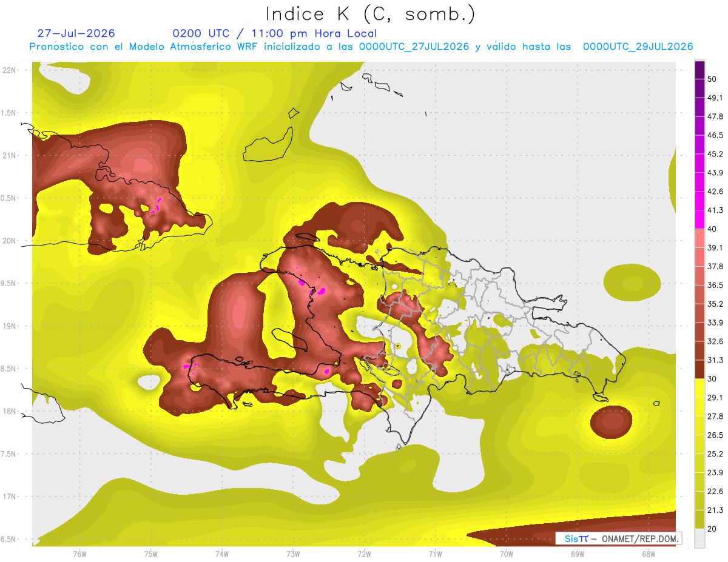Image resolution: width=728 pixels, height=562 pixels.
Task: Select the '27-Jul-2026' date text
Action: tap(76, 33)
